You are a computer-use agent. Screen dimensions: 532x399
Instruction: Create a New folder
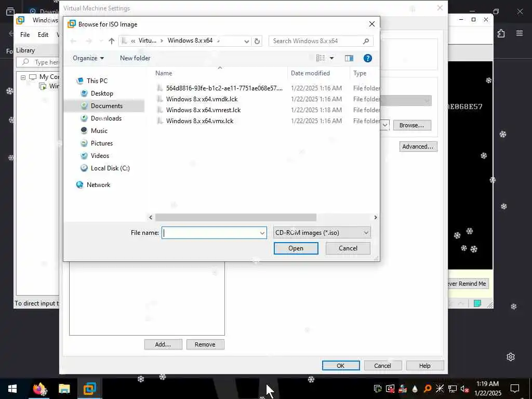tap(135, 58)
